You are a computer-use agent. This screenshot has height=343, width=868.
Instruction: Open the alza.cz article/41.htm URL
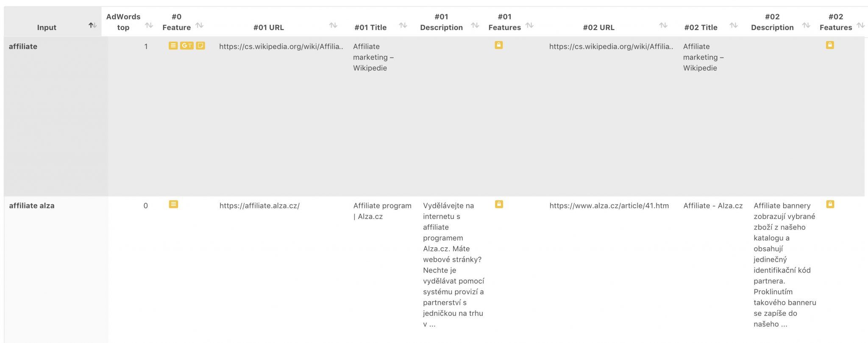click(609, 206)
